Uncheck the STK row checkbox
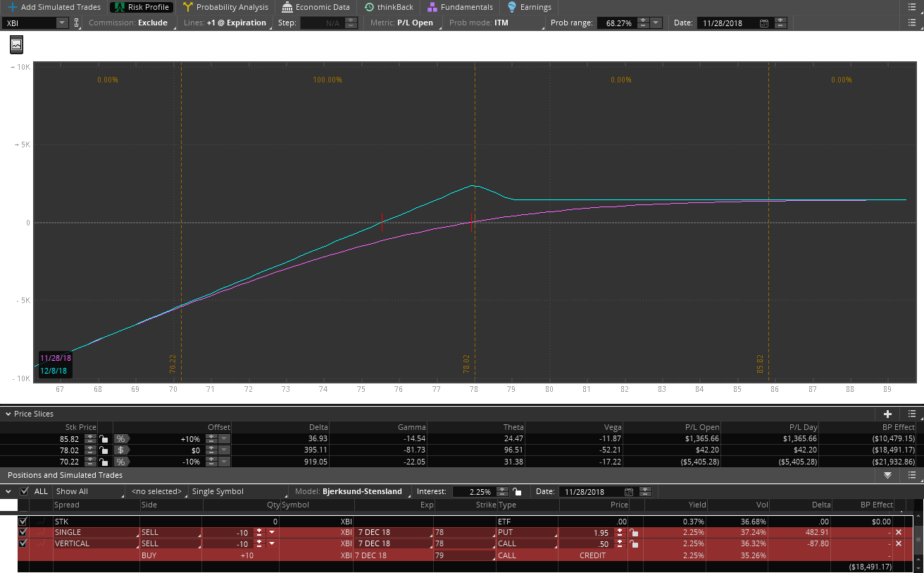The height and width of the screenshot is (573, 924). tap(23, 521)
